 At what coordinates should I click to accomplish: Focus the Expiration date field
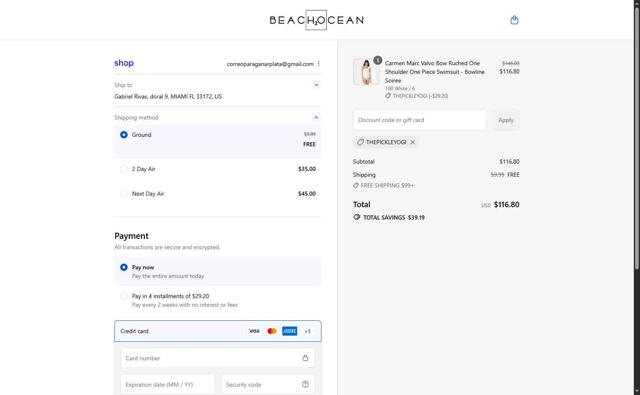[x=167, y=384]
